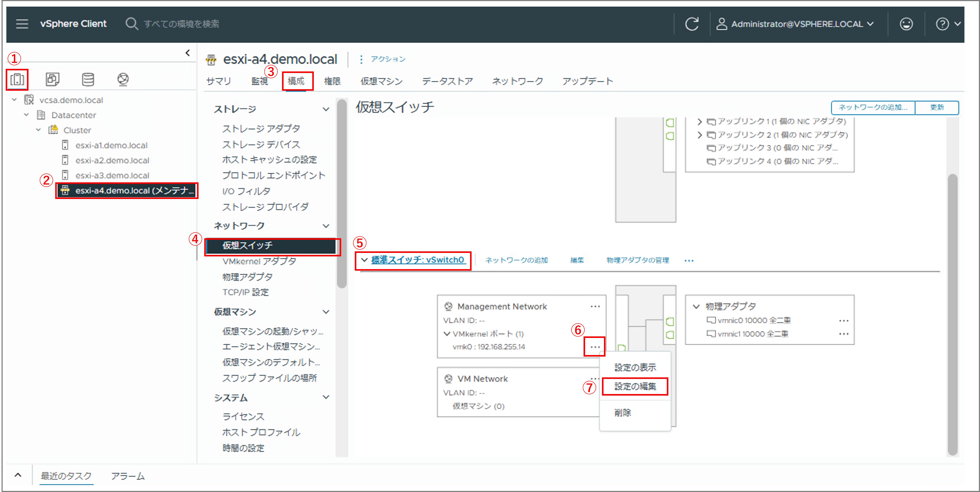The image size is (980, 492).
Task: Switch to the 権限 tab
Action: pyautogui.click(x=332, y=81)
